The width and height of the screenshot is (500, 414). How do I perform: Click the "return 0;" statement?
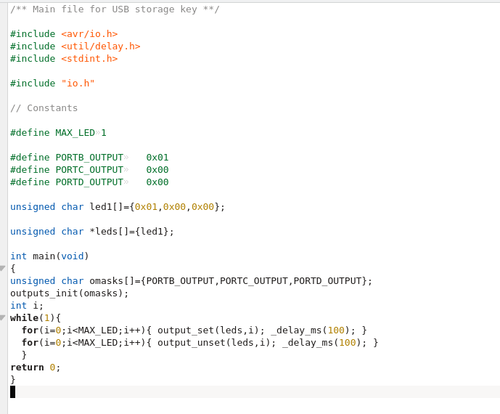pos(35,367)
